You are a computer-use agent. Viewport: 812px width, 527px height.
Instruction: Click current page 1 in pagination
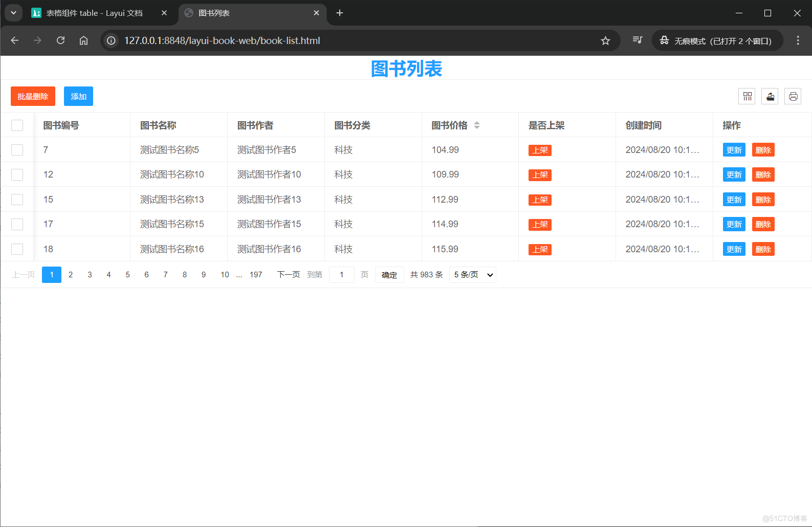[52, 275]
